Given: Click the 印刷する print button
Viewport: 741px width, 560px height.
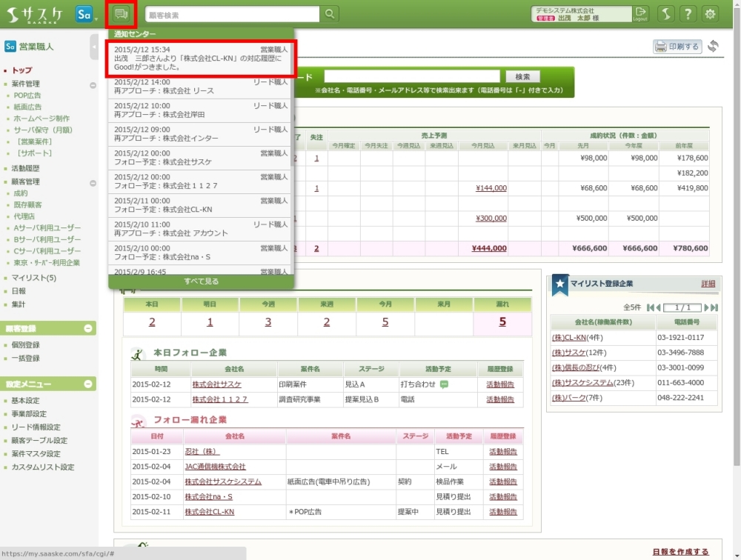Looking at the screenshot, I should [x=677, y=47].
